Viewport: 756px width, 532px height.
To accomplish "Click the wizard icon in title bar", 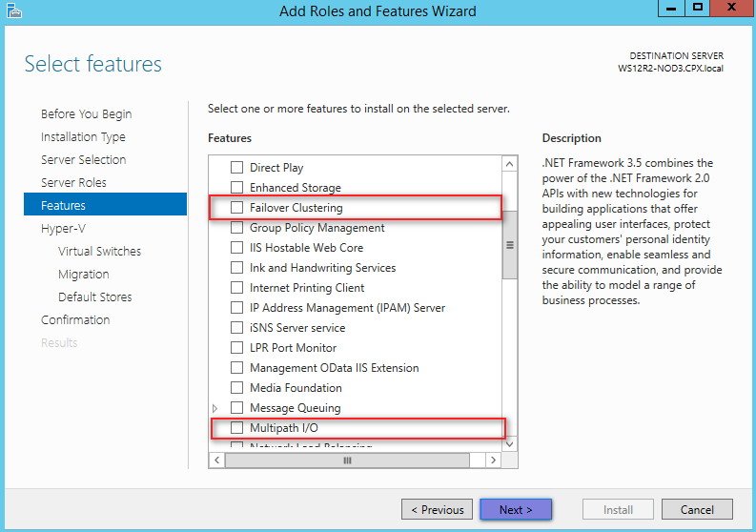I will 14,10.
